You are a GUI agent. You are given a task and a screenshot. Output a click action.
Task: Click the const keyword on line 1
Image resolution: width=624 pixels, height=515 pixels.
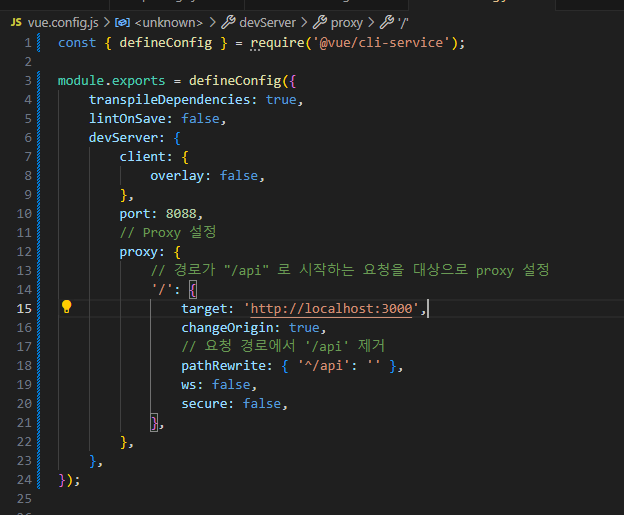(x=77, y=43)
